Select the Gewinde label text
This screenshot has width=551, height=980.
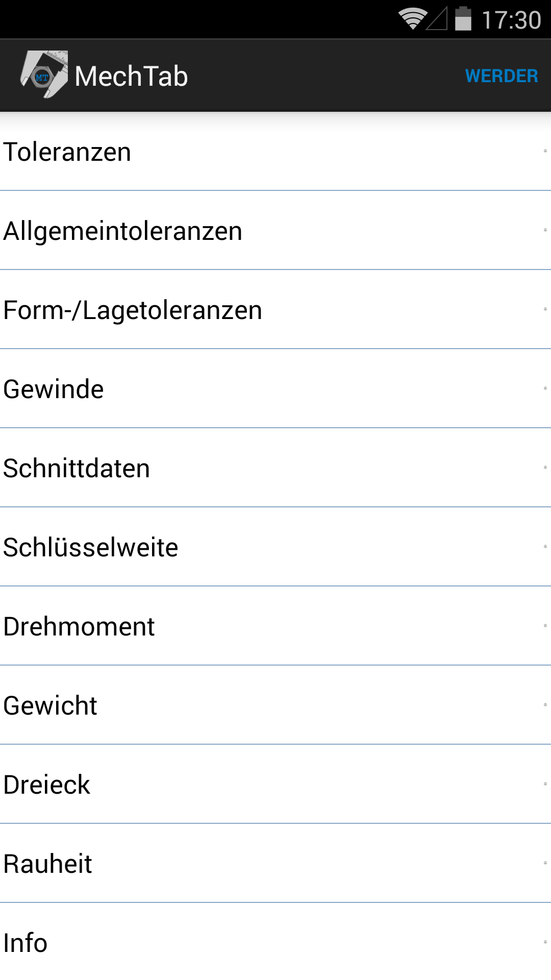(54, 389)
